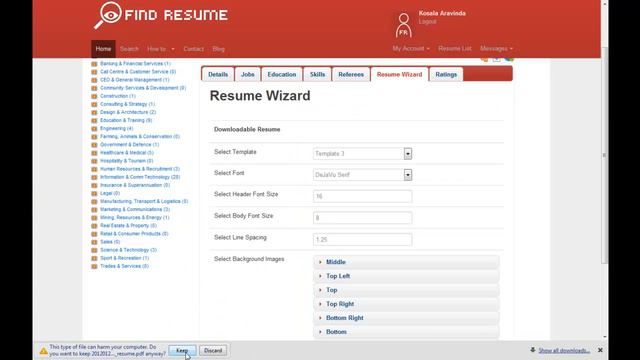The height and width of the screenshot is (360, 640).
Task: Click the page vertical scrollbar
Action: point(604,155)
